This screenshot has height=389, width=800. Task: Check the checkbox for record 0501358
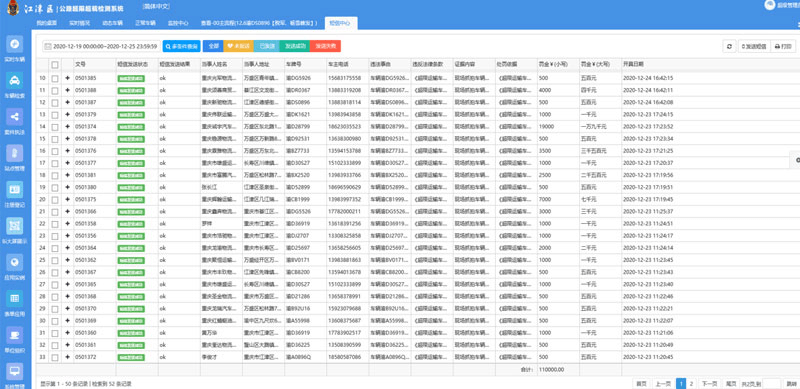[x=55, y=224]
